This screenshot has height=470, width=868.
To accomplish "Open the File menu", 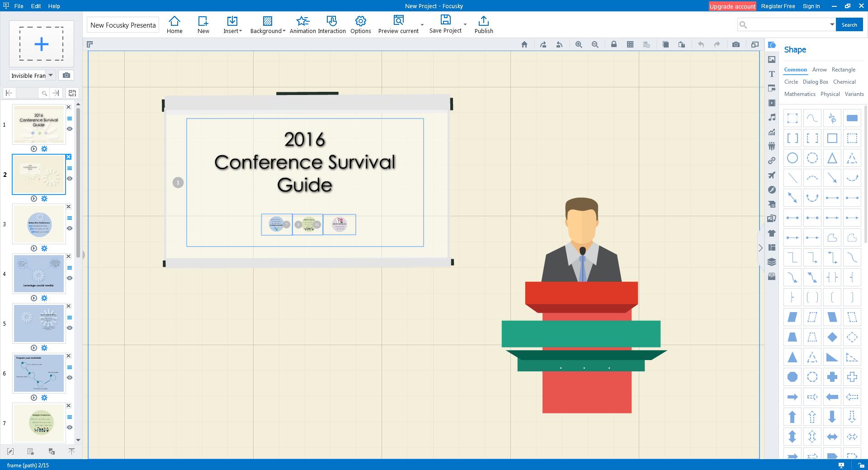I will tap(19, 6).
